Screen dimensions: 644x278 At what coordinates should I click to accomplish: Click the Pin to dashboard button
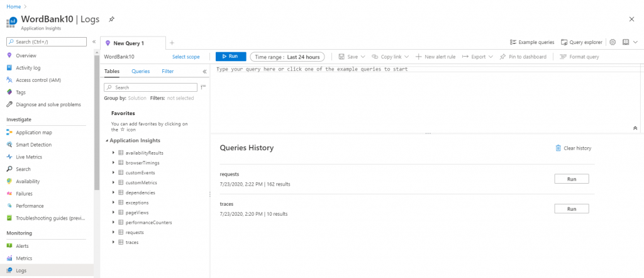point(523,57)
